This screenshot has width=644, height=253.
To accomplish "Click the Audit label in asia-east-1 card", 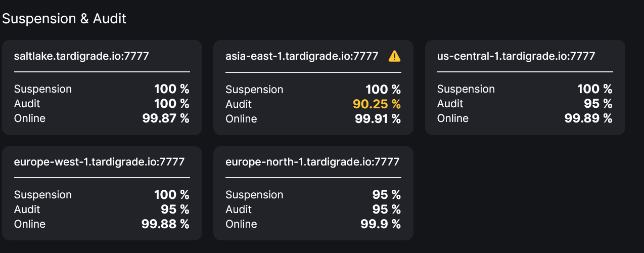I will click(x=239, y=104).
